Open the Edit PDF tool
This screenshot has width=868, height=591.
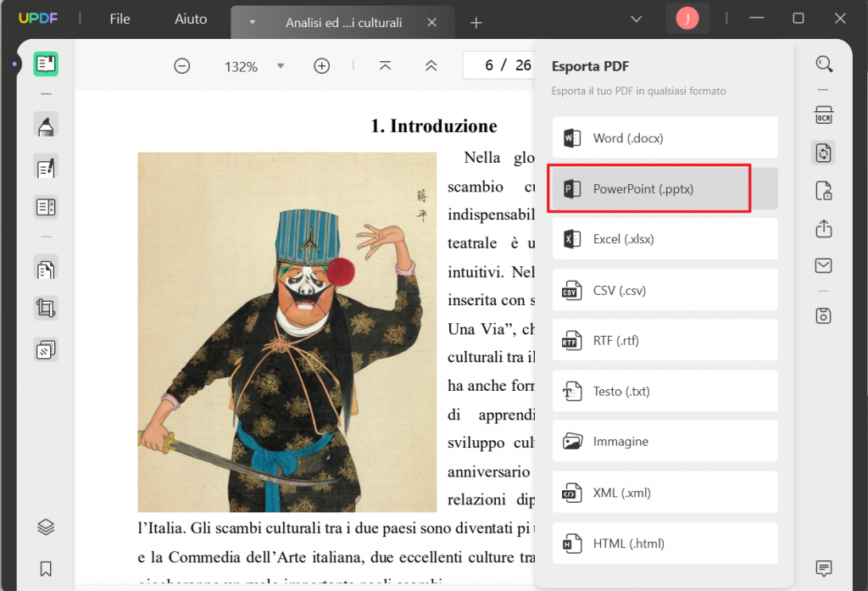[x=46, y=167]
